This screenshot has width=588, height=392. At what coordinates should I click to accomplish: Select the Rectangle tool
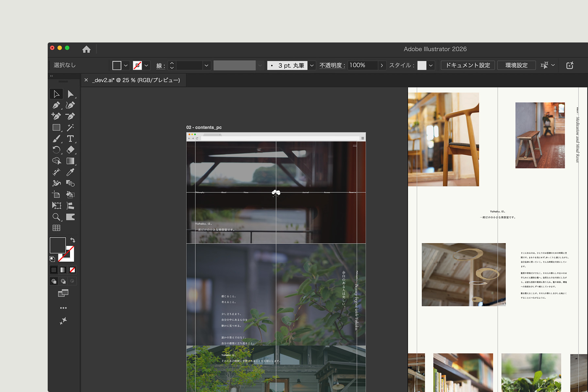(56, 127)
